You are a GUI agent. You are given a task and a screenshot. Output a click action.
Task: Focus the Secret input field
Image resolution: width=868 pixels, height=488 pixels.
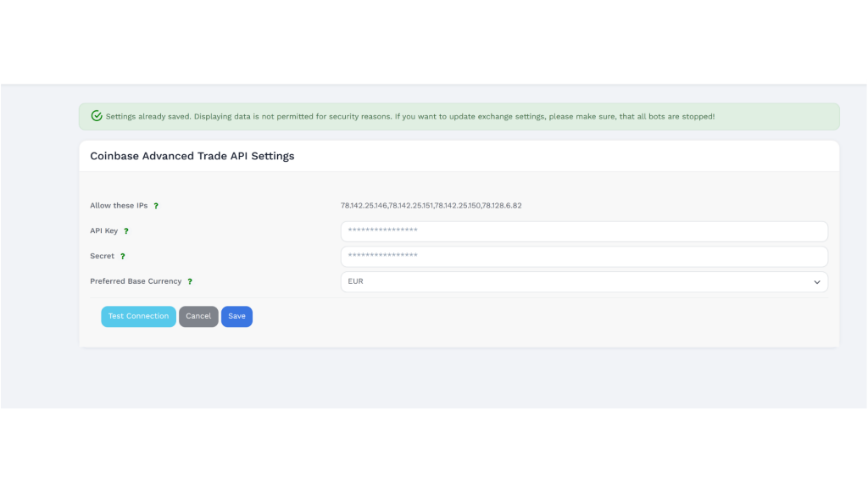coord(584,256)
